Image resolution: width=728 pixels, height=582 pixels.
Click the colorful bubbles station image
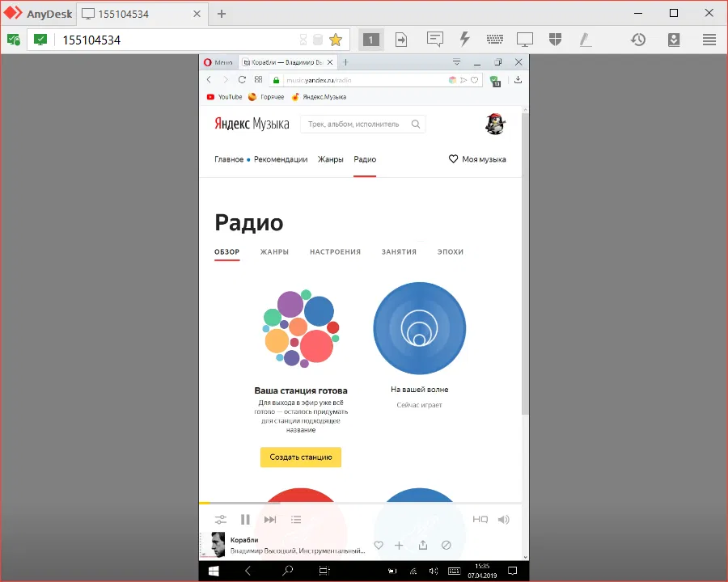point(301,328)
